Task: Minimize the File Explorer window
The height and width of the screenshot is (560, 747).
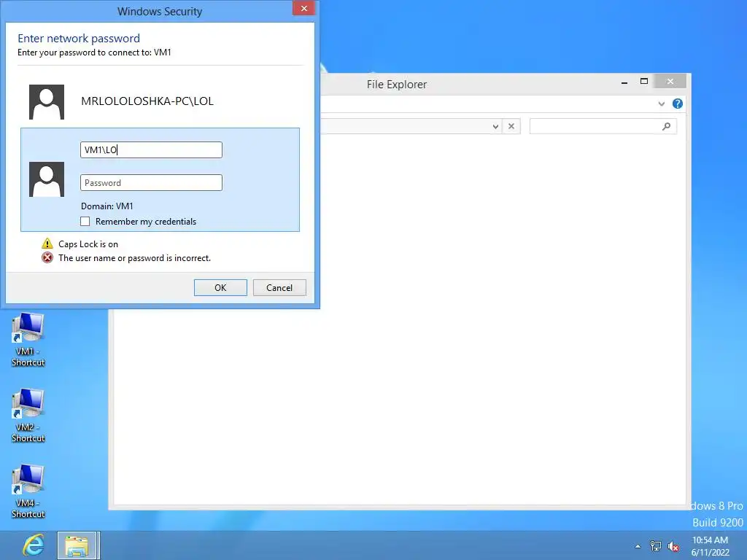Action: coord(624,82)
